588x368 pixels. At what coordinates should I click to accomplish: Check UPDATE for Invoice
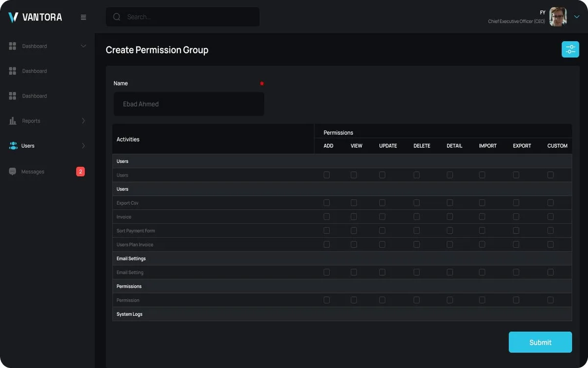(x=382, y=216)
